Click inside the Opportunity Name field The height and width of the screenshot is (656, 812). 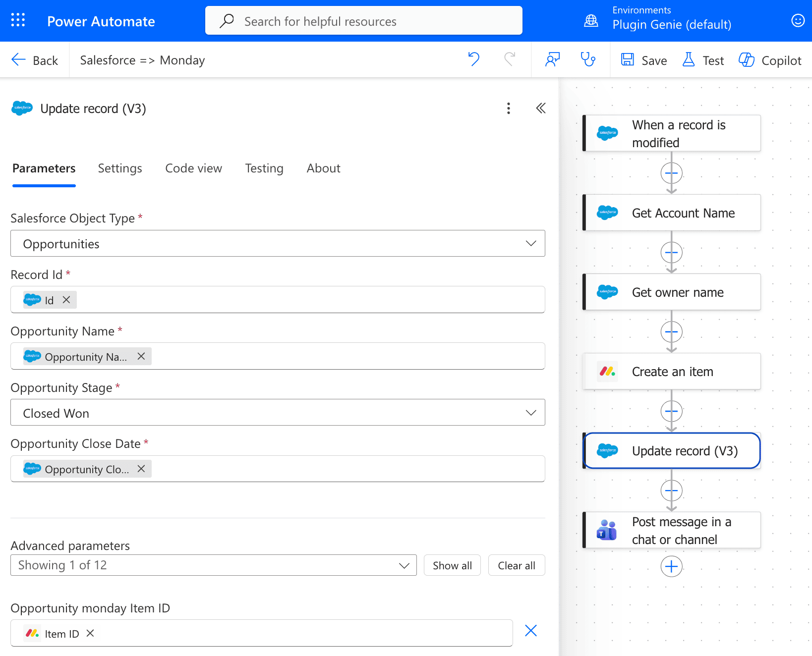pyautogui.click(x=278, y=356)
